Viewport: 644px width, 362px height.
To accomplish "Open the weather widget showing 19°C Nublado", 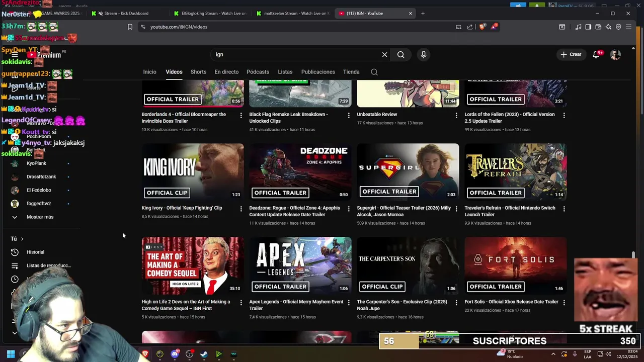I will [510, 354].
